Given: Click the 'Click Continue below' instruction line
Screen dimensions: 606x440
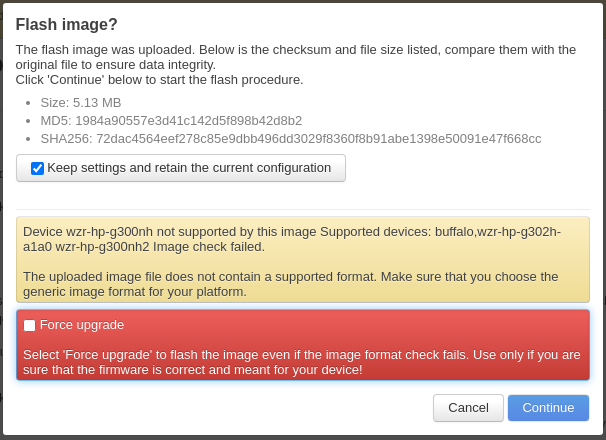Looking at the screenshot, I should click(160, 79).
